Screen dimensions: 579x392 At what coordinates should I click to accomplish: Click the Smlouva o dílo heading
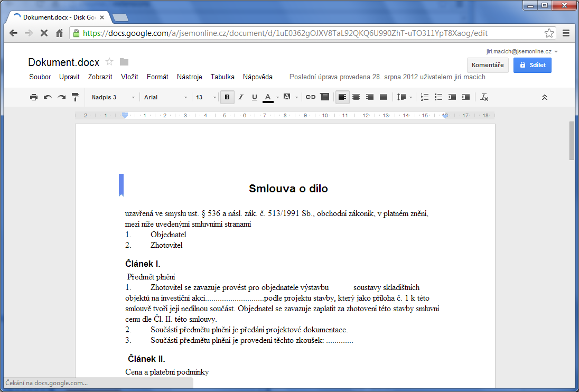pyautogui.click(x=288, y=189)
